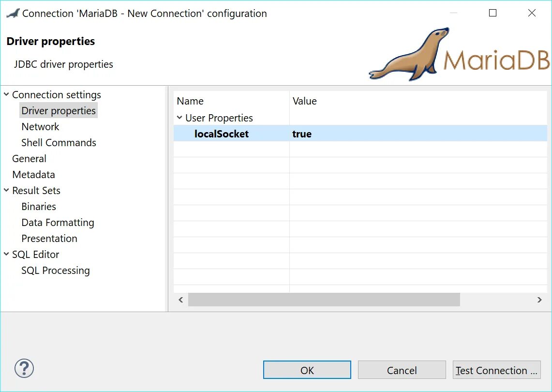Image resolution: width=552 pixels, height=392 pixels.
Task: Click the Test Connection button
Action: tap(496, 370)
